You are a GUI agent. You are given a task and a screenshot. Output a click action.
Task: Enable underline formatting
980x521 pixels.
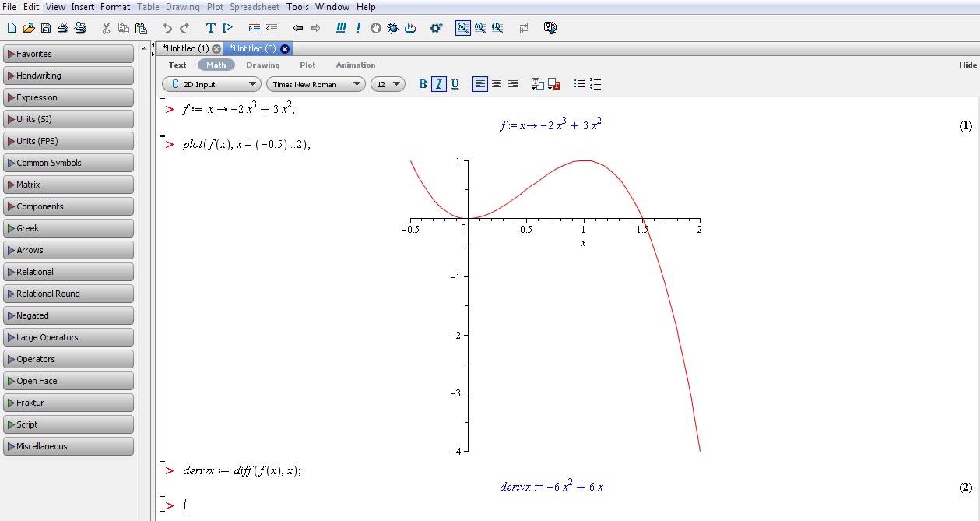pos(455,83)
